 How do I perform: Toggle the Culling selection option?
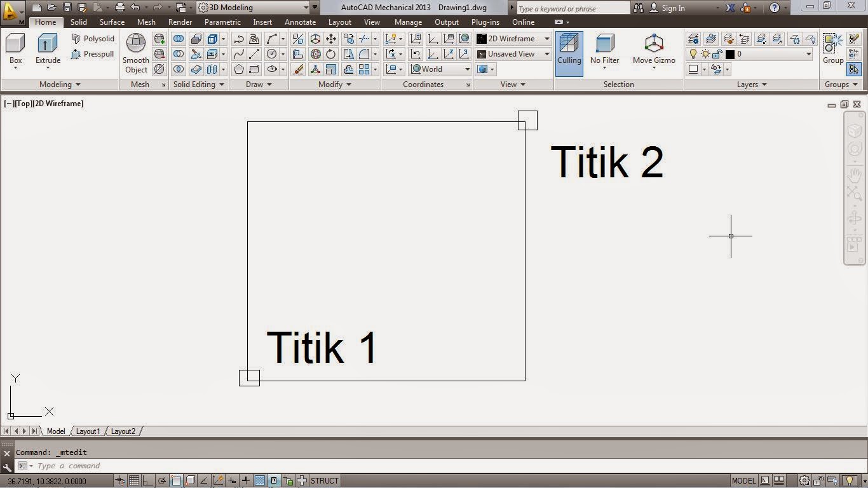(569, 51)
